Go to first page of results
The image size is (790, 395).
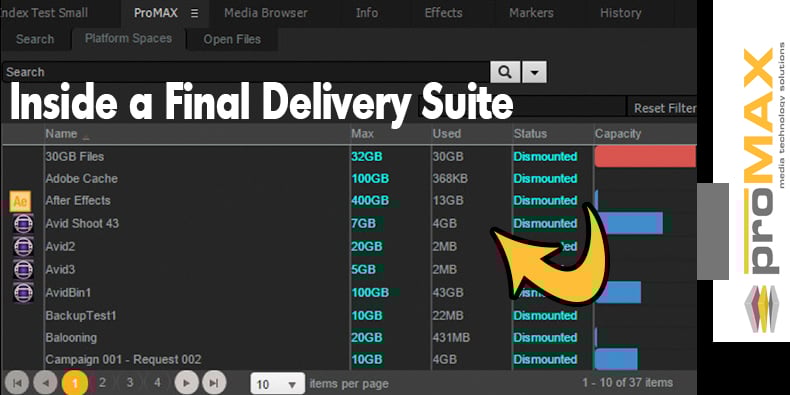tap(17, 383)
